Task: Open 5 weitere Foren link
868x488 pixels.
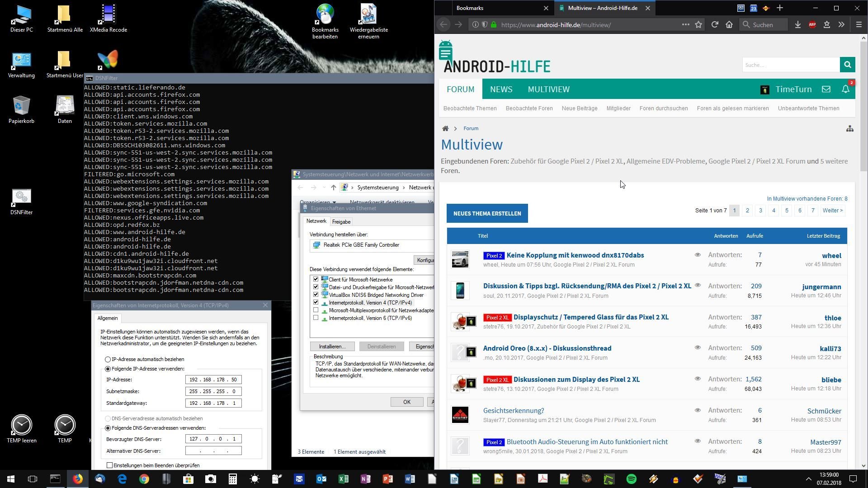Action: point(834,161)
